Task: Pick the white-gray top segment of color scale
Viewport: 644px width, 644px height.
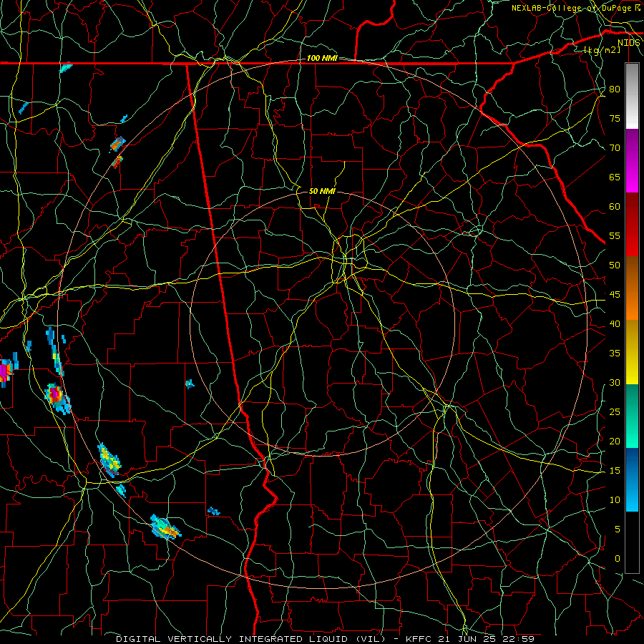Action: pos(632,96)
